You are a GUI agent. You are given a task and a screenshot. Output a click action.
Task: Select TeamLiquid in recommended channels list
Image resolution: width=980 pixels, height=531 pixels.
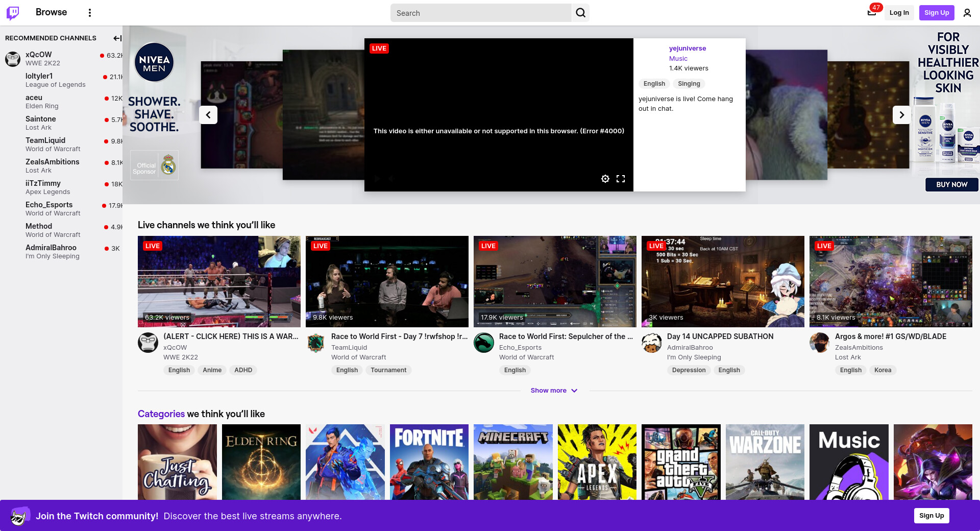point(45,140)
